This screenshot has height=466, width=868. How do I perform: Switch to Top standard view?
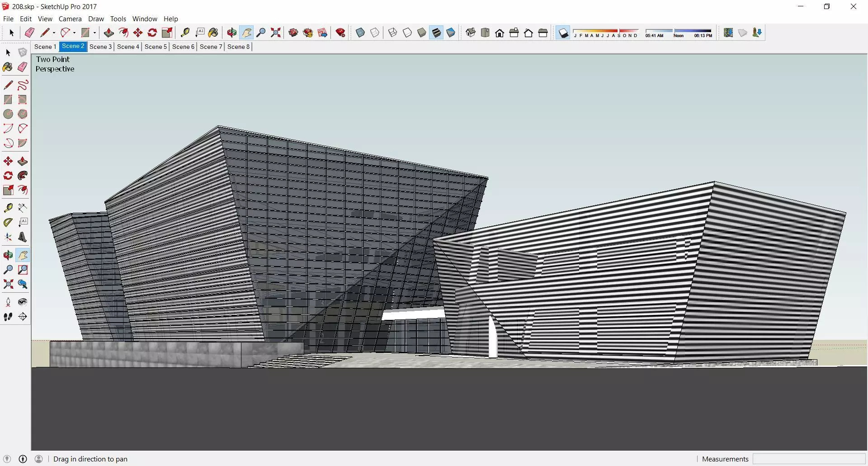click(x=485, y=33)
